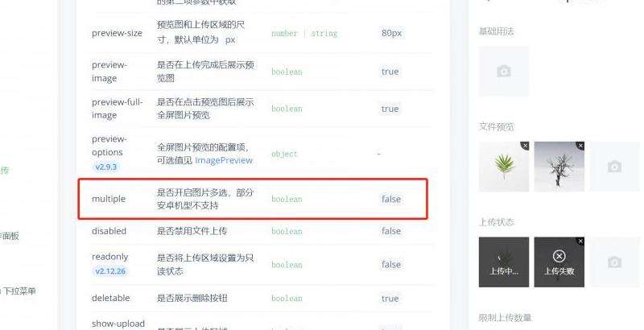Remove the green plant preview image
The width and height of the screenshot is (644, 330).
[x=525, y=146]
